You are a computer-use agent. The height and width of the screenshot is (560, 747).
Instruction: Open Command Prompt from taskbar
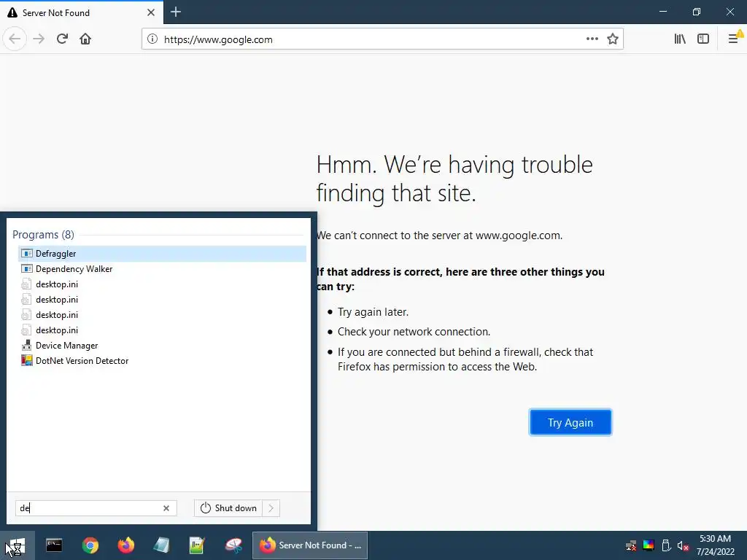[x=54, y=545]
